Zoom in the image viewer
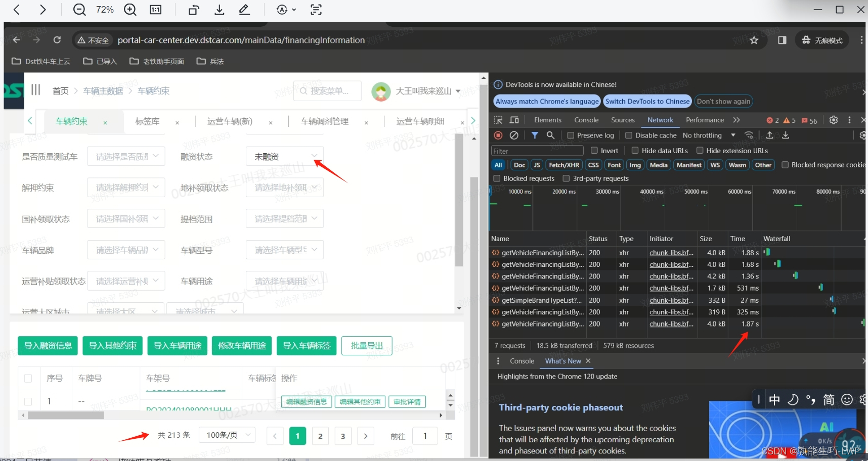868x461 pixels. pos(130,10)
